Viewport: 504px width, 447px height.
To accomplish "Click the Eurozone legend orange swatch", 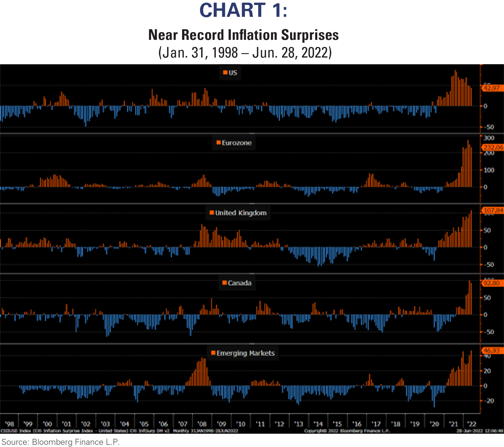I will [218, 142].
